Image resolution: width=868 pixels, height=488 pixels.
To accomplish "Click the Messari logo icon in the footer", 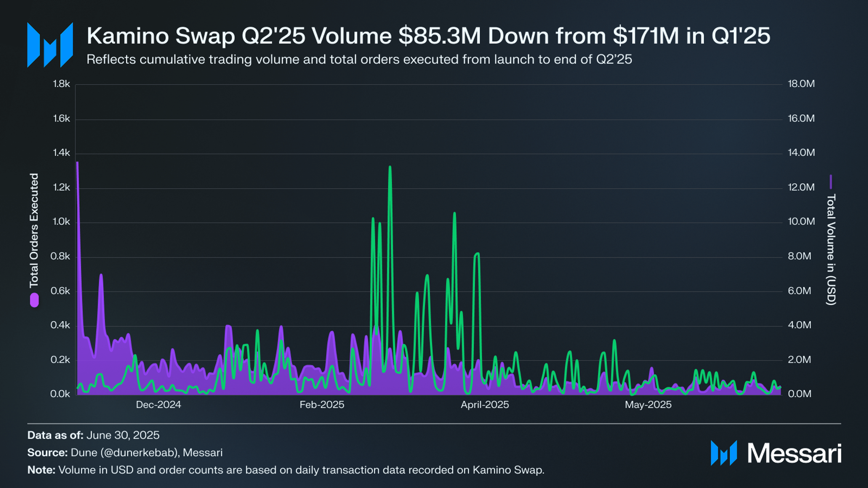I will (724, 453).
